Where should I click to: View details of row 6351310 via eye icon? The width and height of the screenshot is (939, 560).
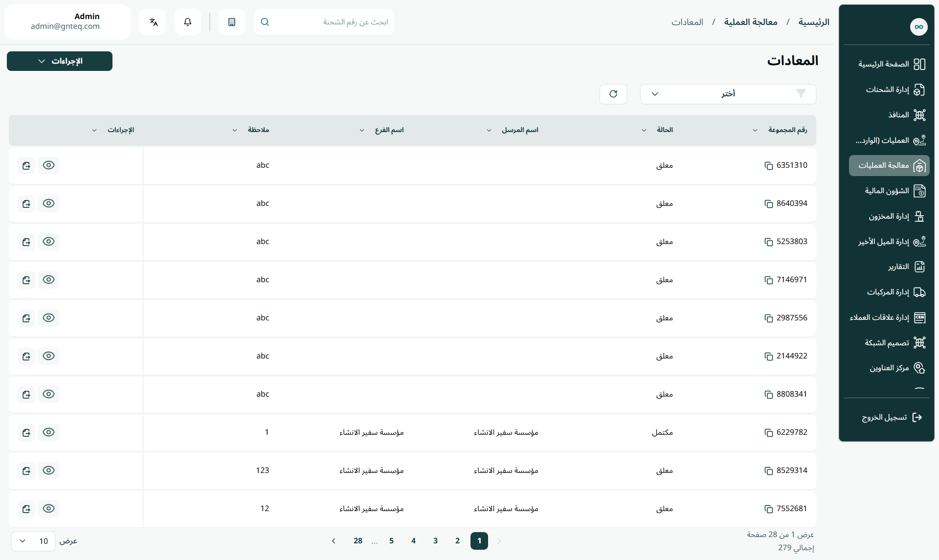point(48,165)
